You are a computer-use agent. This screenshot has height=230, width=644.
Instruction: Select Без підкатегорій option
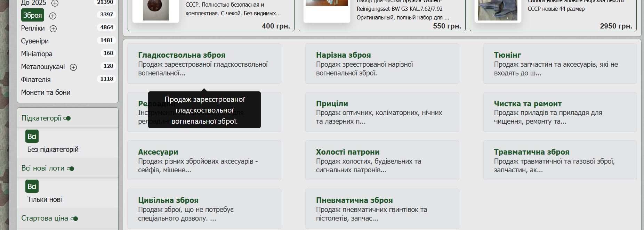coord(53,149)
